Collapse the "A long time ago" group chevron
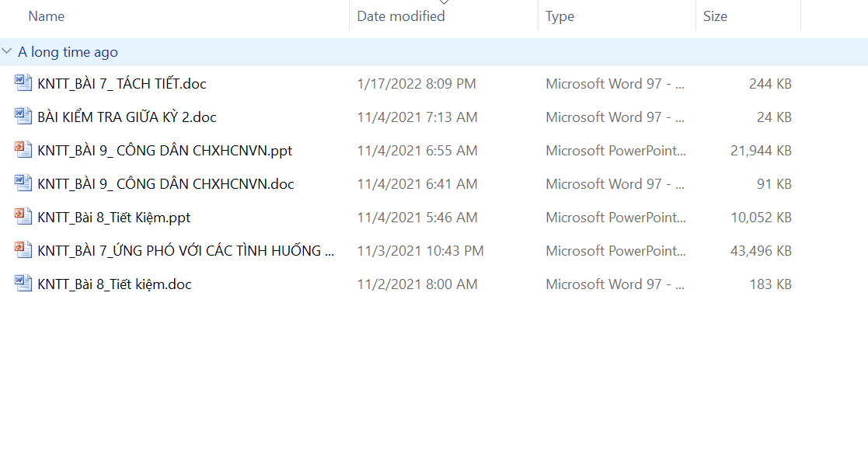 tap(7, 52)
